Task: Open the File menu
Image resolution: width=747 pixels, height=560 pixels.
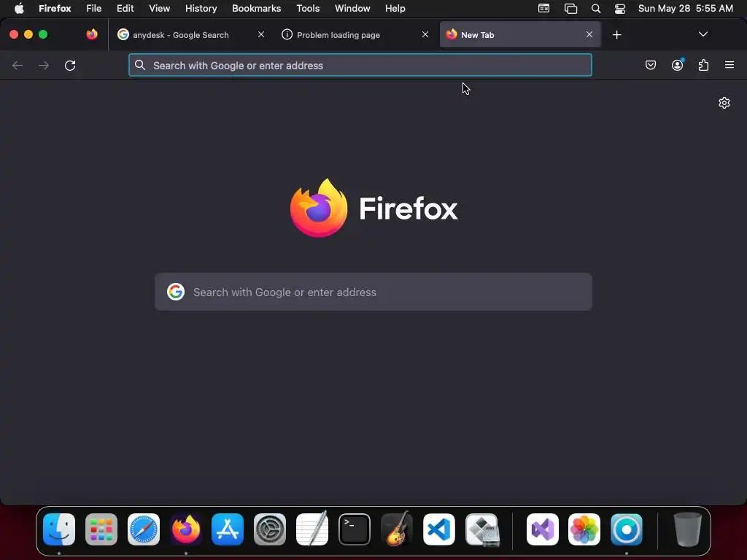Action: [94, 9]
